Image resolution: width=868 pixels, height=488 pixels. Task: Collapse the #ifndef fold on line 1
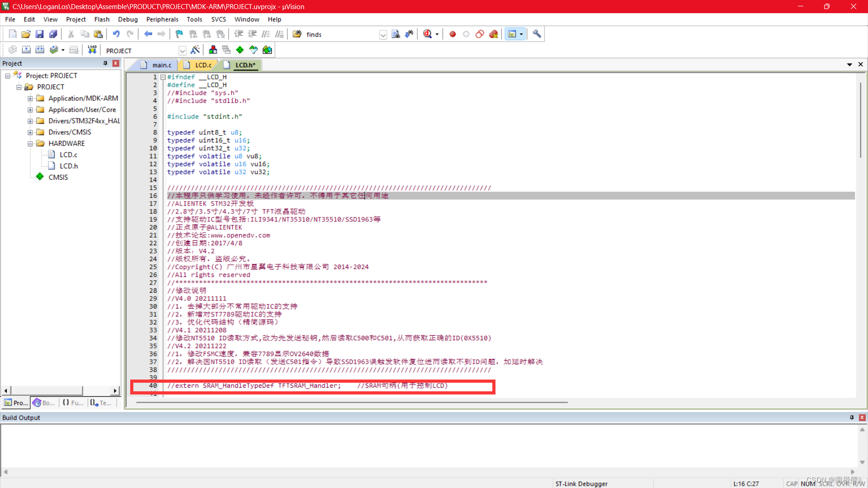[163, 77]
